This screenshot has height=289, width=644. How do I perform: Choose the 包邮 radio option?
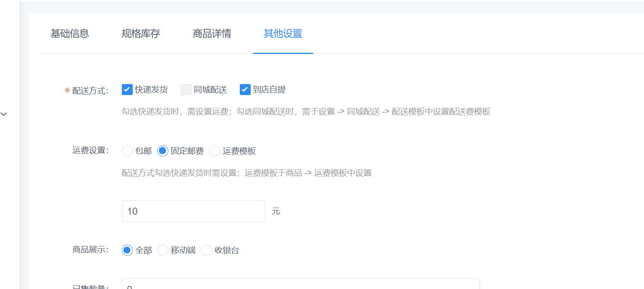pos(127,151)
